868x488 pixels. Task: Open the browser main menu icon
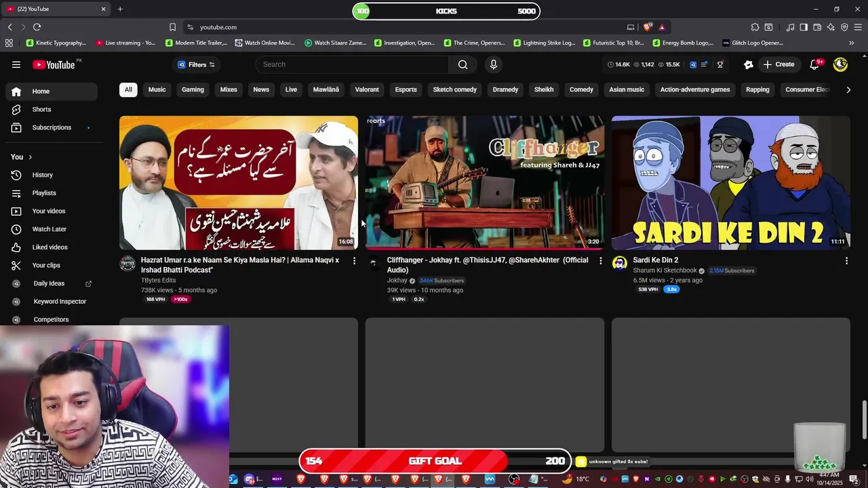tap(858, 27)
